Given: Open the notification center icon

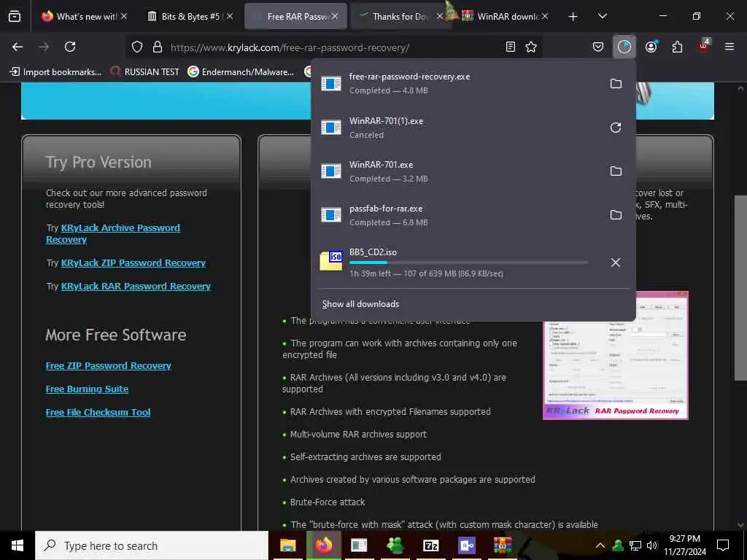Looking at the screenshot, I should (723, 545).
